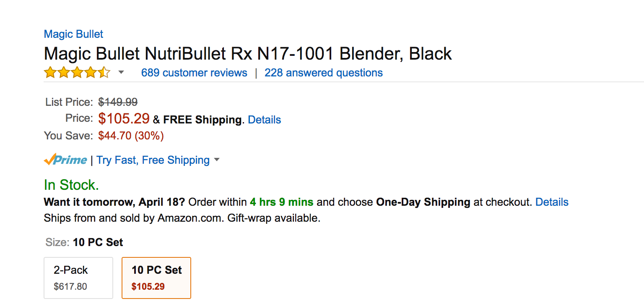Image resolution: width=644 pixels, height=304 pixels.
Task: Select the 10 PC Set size option
Action: coord(156,278)
